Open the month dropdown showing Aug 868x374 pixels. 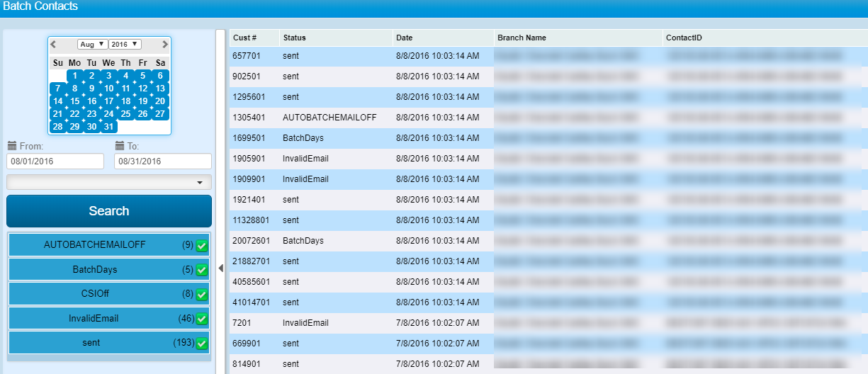92,44
